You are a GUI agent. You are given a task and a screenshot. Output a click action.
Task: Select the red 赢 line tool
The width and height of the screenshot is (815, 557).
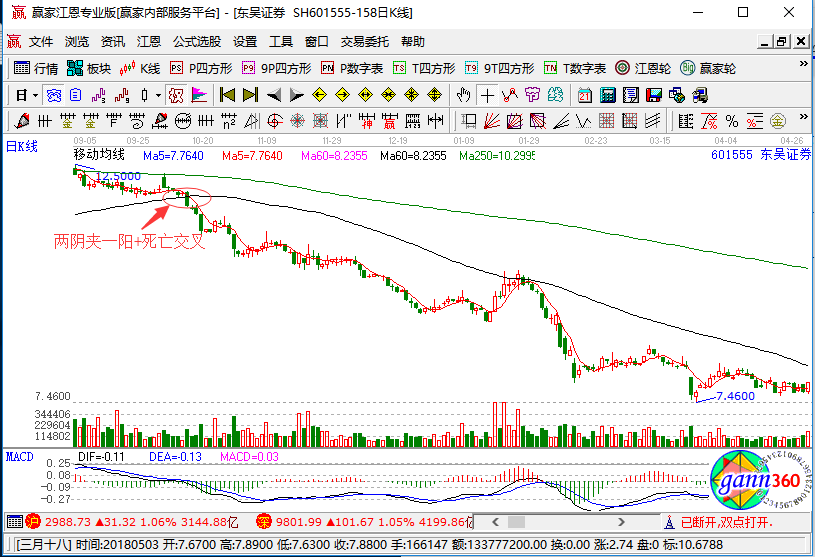[x=389, y=121]
